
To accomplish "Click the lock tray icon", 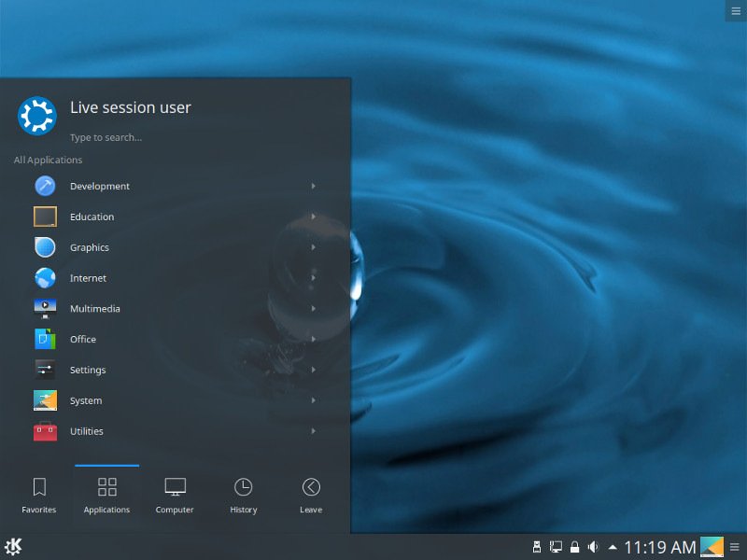I will 574,547.
